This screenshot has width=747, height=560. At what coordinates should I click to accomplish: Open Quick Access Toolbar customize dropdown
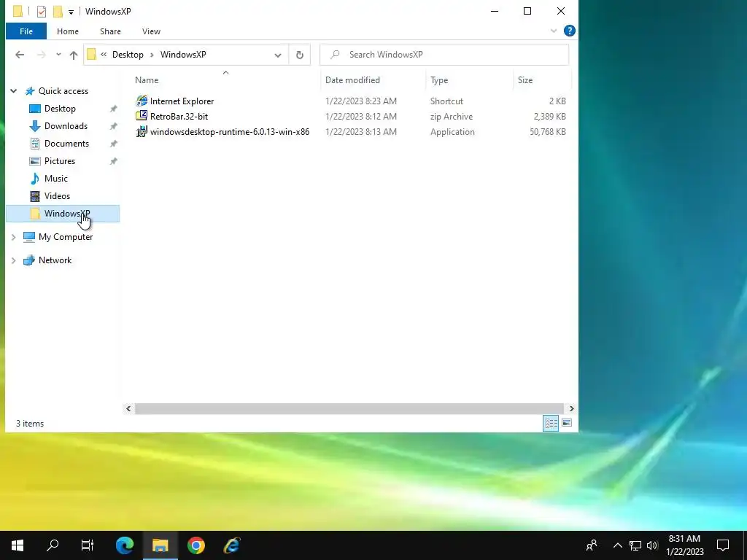point(71,12)
